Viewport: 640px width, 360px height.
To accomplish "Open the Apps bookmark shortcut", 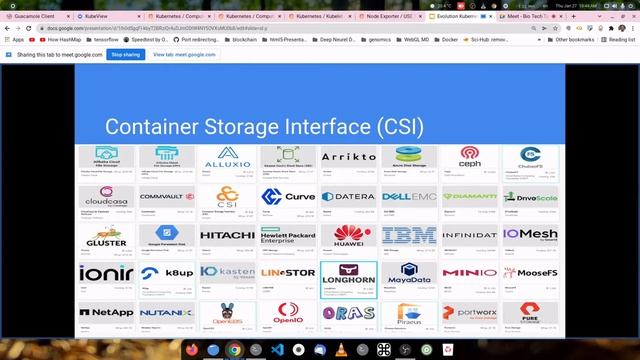I will 14,40.
